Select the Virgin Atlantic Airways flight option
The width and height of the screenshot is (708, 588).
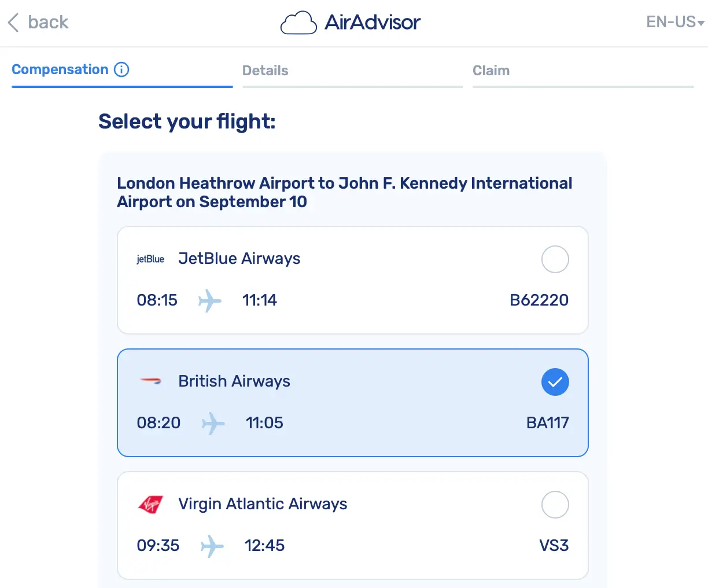[x=555, y=505]
